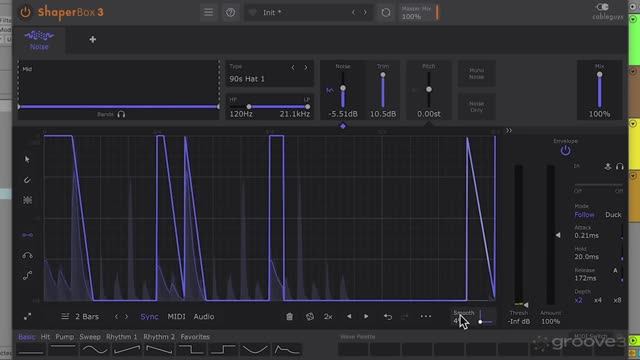640x360 pixels.
Task: Switch trigger mode to Sync
Action: point(149,316)
